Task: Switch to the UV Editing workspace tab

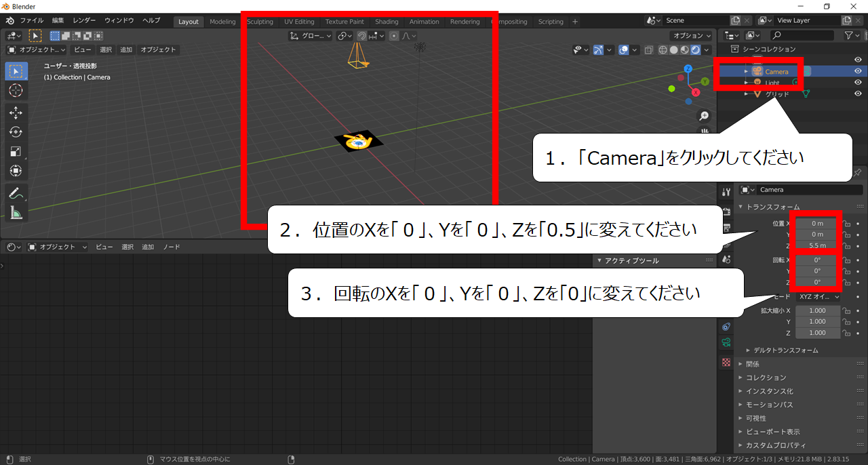Action: (x=299, y=22)
